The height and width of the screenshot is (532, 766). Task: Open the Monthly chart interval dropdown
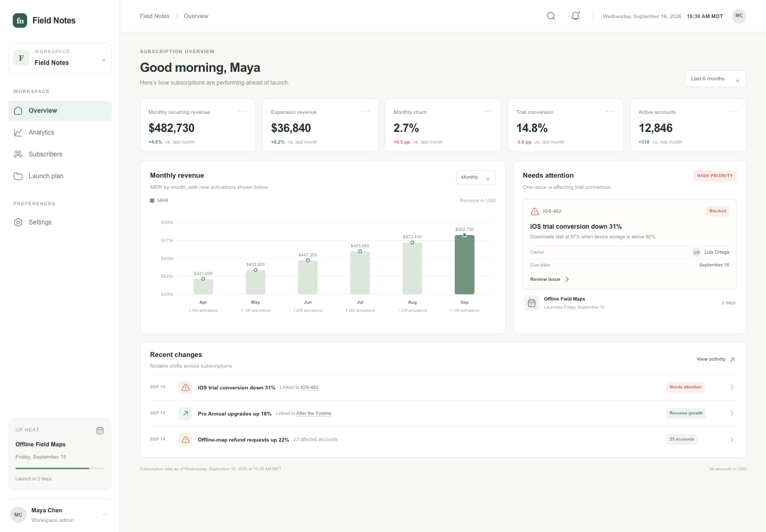click(476, 177)
